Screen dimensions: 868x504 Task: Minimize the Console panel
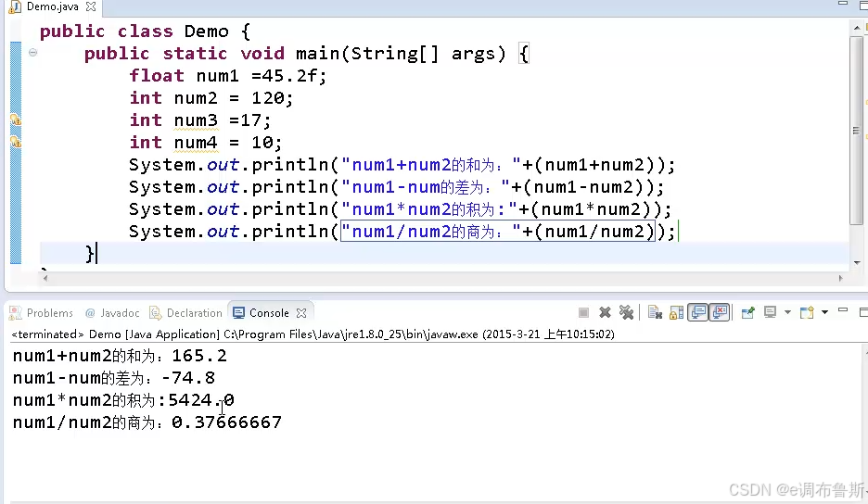[x=843, y=310]
